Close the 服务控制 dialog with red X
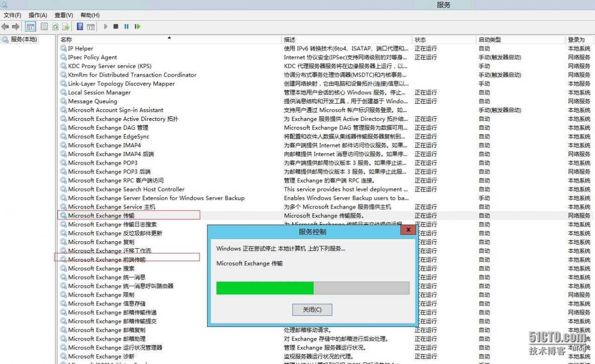The width and height of the screenshot is (595, 364). point(408,230)
